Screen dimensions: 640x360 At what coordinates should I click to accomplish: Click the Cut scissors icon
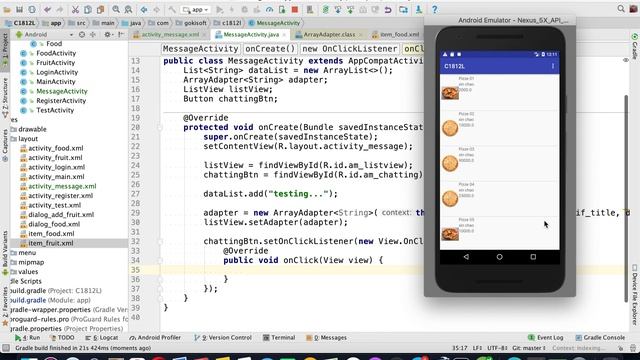[75, 9]
